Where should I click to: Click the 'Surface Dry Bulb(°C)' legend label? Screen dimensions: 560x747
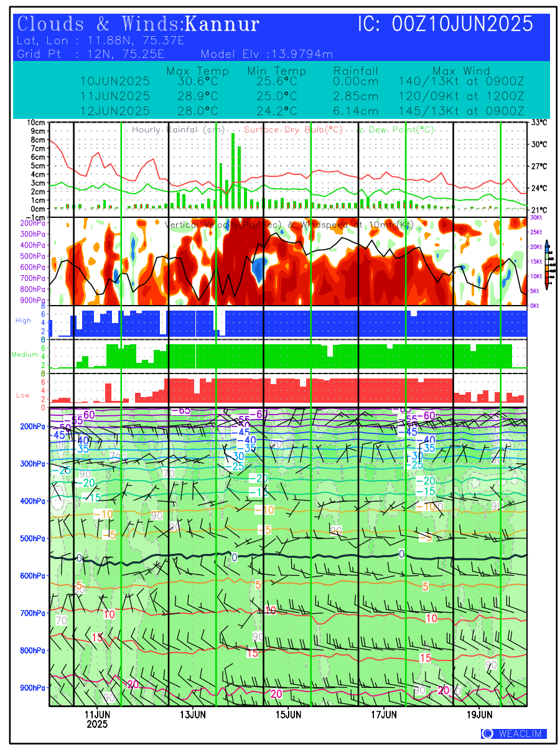pos(294,130)
